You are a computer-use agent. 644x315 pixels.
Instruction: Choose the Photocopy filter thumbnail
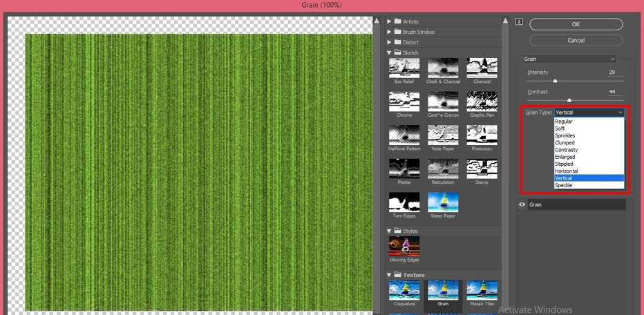pyautogui.click(x=482, y=135)
